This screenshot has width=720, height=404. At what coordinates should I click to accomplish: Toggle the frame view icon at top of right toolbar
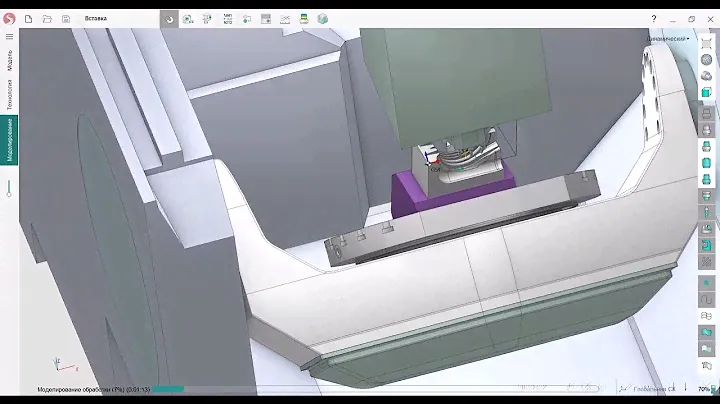(706, 41)
